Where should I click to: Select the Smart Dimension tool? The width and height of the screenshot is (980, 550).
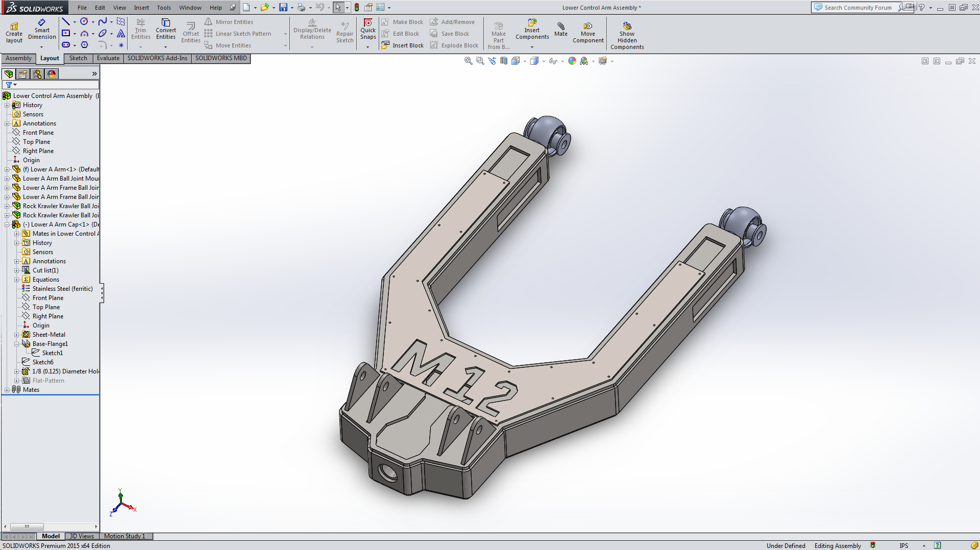pyautogui.click(x=42, y=30)
